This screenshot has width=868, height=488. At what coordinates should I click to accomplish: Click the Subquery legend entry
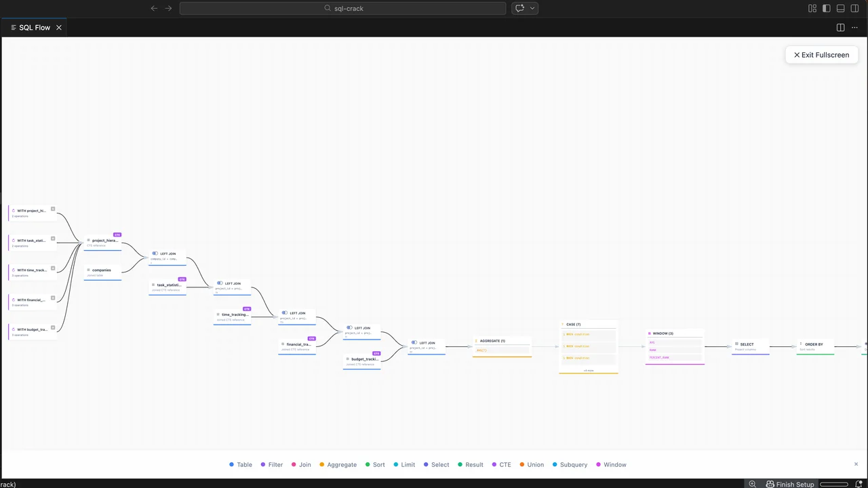point(570,464)
